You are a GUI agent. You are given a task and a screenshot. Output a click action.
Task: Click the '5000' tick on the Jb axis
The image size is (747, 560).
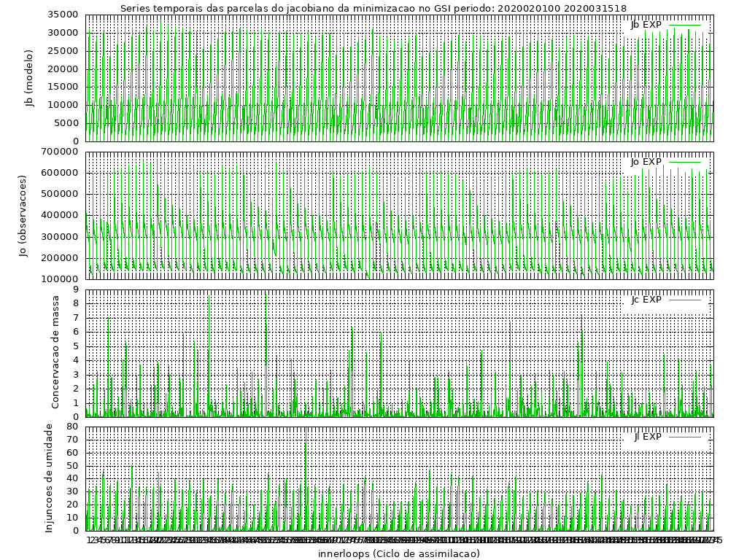[x=66, y=122]
